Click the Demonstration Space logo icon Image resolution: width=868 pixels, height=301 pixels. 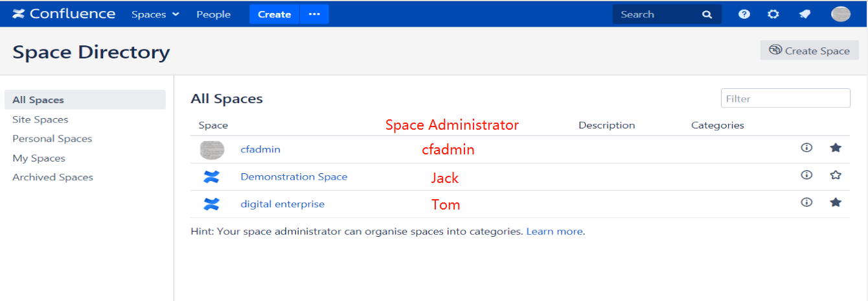[211, 176]
